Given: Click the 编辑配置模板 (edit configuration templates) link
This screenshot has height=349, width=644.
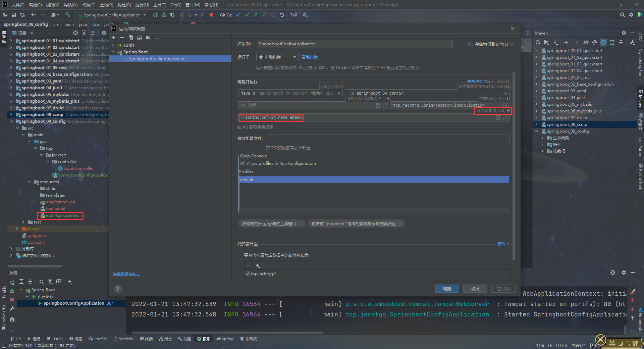Looking at the screenshot, I should 126,274.
